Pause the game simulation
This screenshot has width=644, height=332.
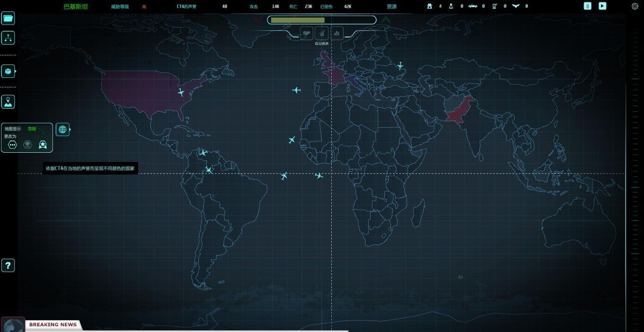(588, 6)
